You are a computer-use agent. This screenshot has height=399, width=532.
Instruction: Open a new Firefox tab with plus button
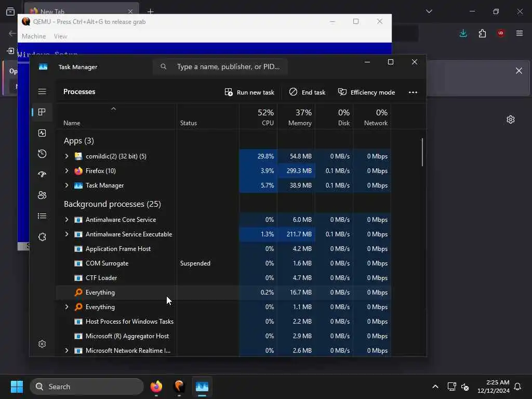point(150,11)
